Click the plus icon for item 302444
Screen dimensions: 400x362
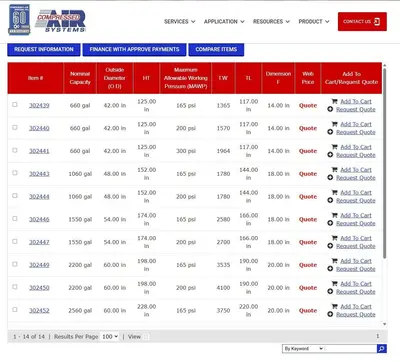tap(330, 200)
